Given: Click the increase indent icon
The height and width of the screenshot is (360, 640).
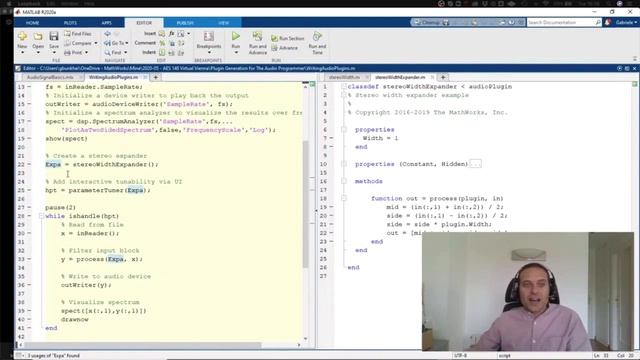Looking at the screenshot, I should click(x=172, y=53).
